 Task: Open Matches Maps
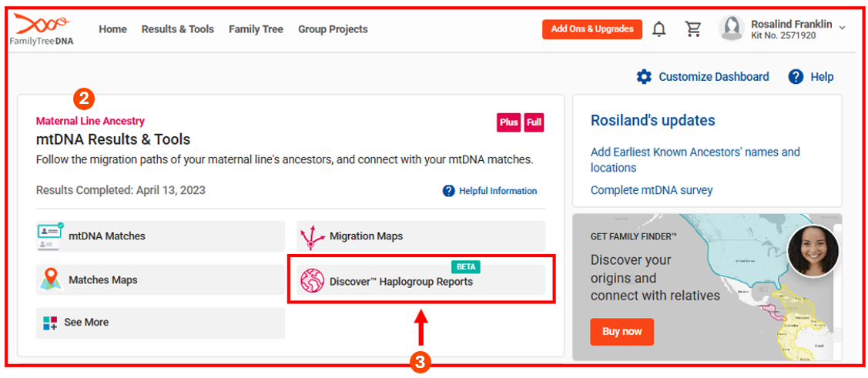click(160, 280)
